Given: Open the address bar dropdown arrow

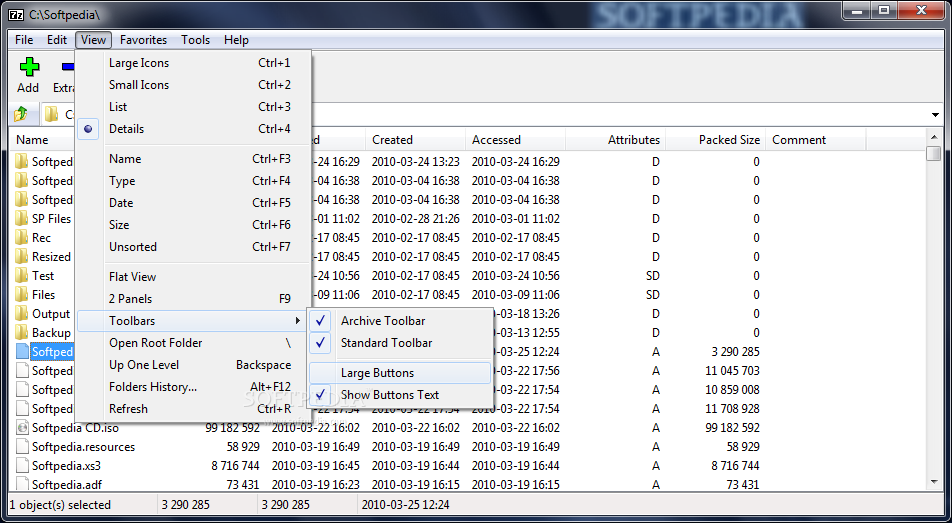Looking at the screenshot, I should [935, 115].
